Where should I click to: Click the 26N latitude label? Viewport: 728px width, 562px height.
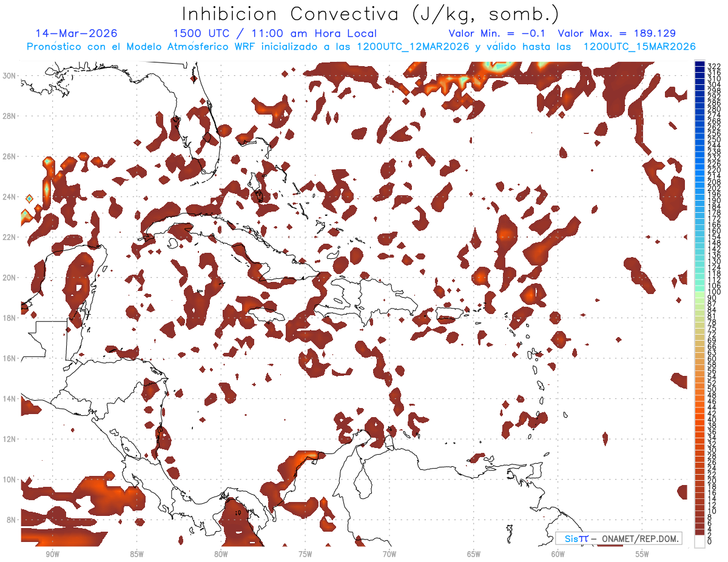(10, 156)
